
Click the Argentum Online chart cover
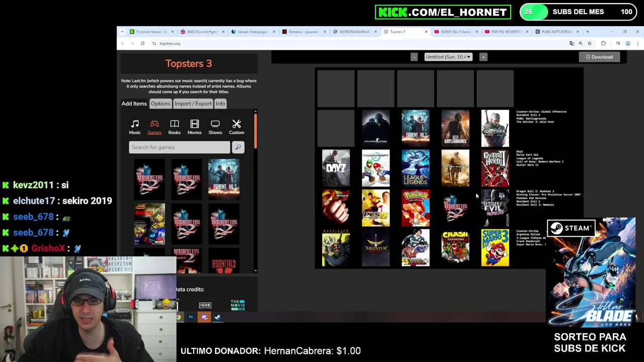click(x=376, y=247)
